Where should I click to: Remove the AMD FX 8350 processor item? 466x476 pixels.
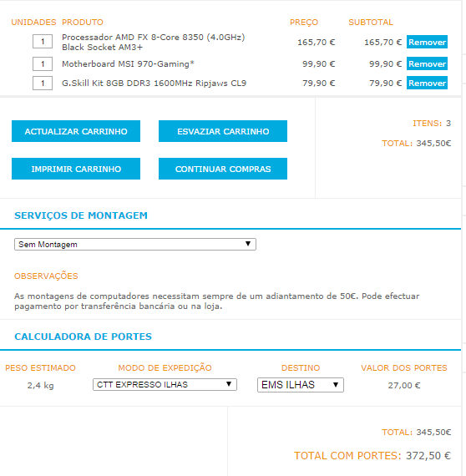click(427, 42)
